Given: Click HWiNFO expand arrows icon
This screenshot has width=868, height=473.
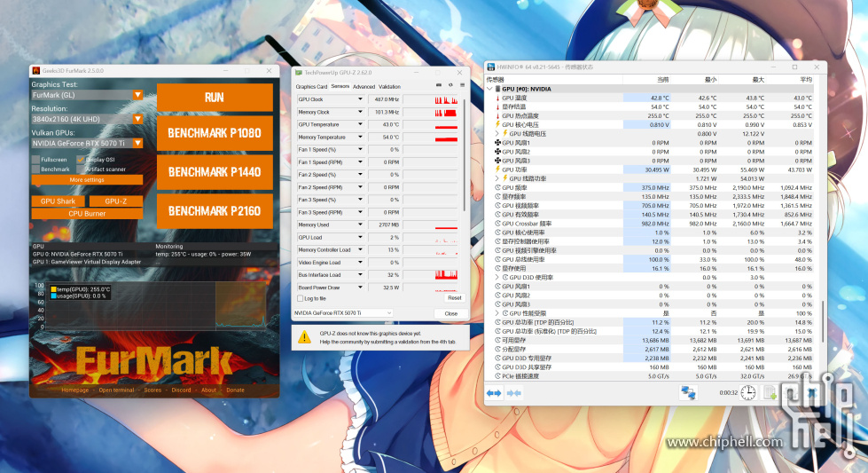Looking at the screenshot, I should pos(494,393).
